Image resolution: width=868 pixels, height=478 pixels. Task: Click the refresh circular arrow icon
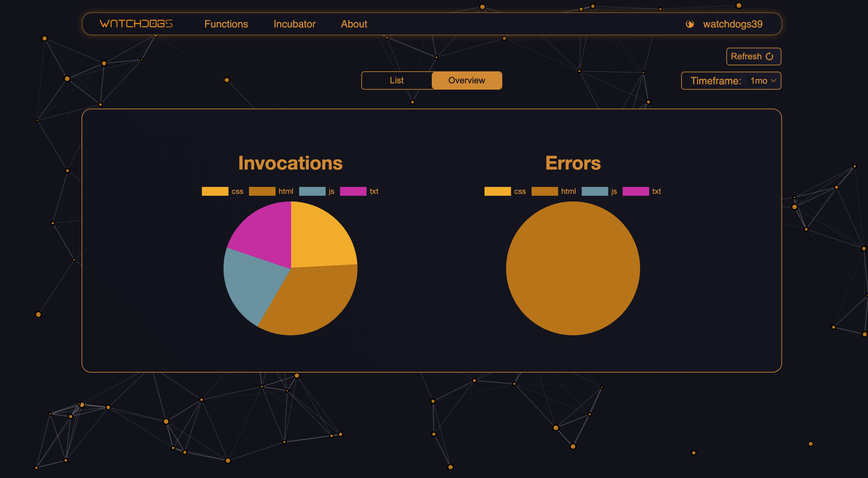(x=769, y=56)
